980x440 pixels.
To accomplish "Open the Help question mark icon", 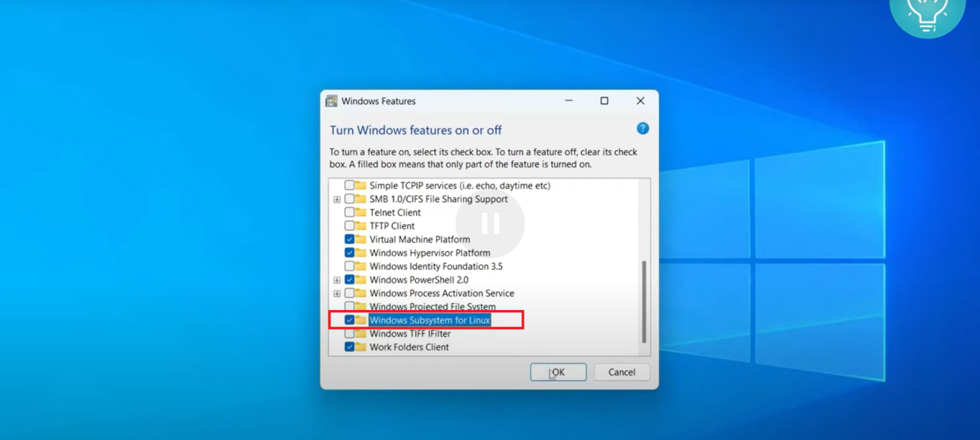I will pos(642,128).
